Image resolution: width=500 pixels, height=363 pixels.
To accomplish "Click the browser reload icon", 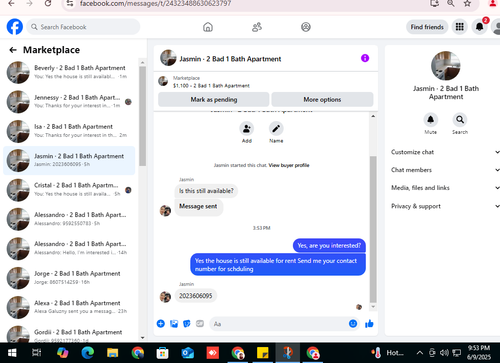I will coord(48,3).
